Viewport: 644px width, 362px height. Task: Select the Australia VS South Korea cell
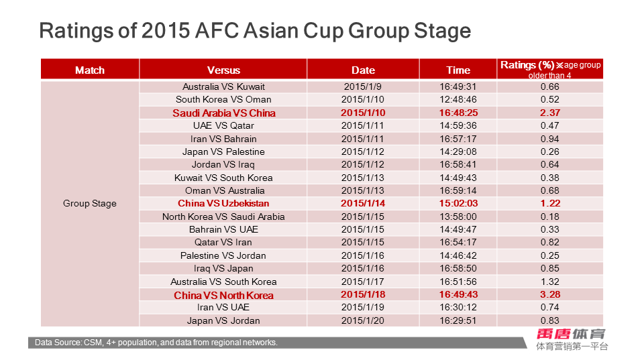click(x=223, y=282)
